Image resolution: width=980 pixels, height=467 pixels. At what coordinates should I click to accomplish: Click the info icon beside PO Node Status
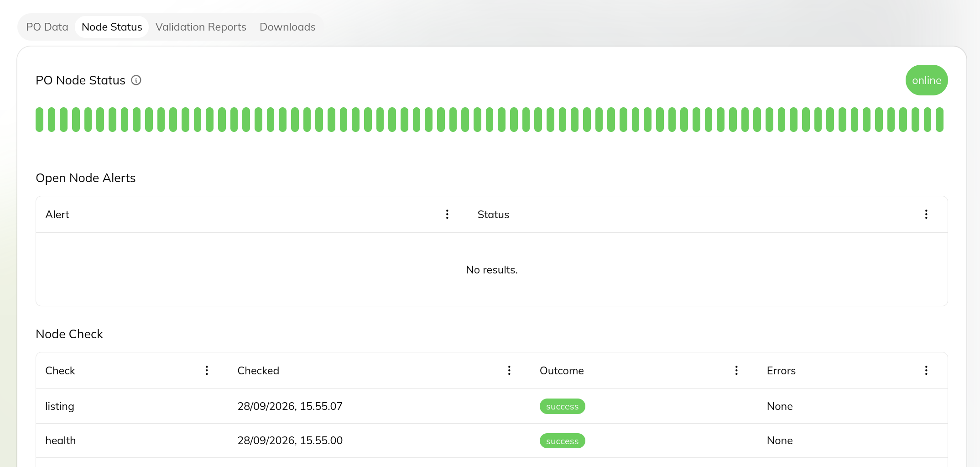(136, 80)
